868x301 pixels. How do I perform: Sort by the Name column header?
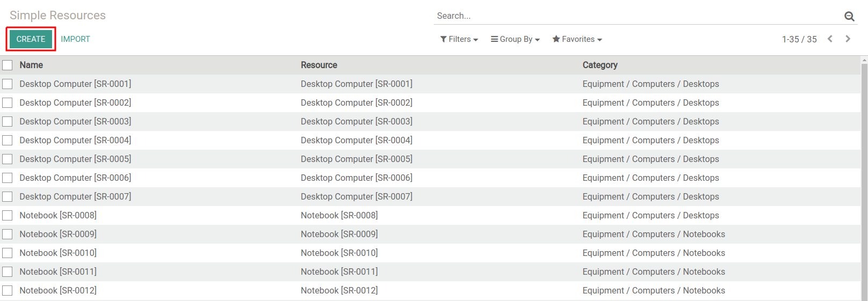[x=31, y=65]
